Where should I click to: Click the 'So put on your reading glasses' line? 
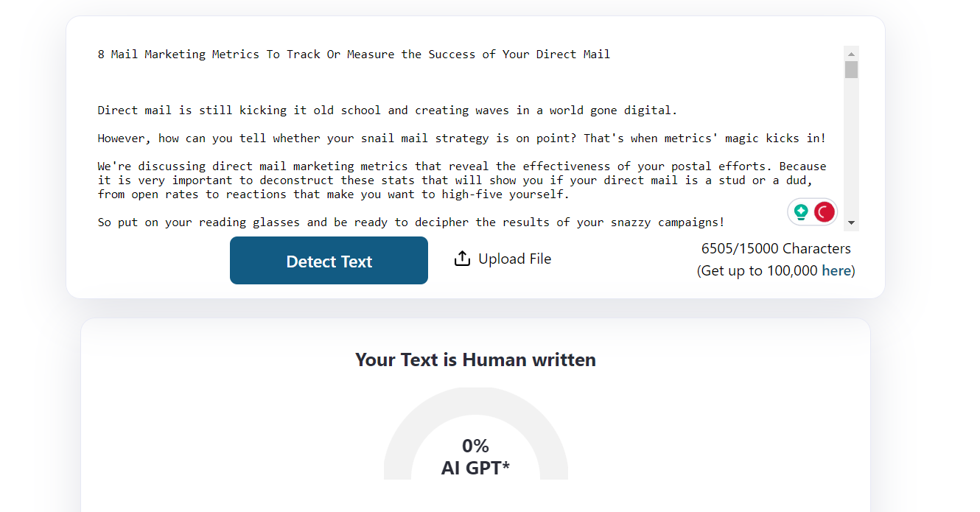411,222
